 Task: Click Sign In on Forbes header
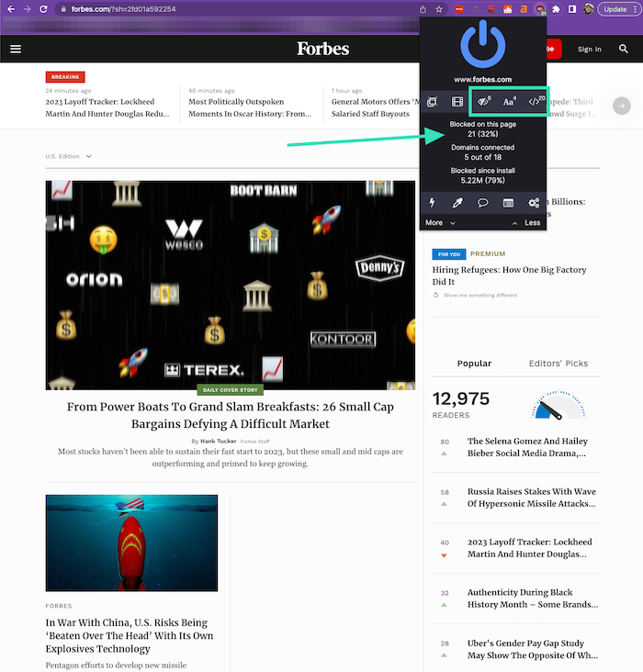[589, 50]
